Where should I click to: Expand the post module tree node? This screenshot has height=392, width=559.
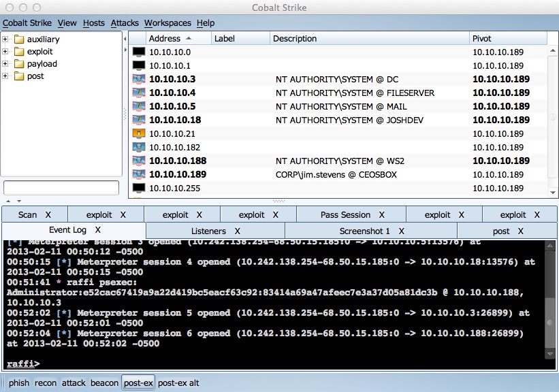[5, 76]
